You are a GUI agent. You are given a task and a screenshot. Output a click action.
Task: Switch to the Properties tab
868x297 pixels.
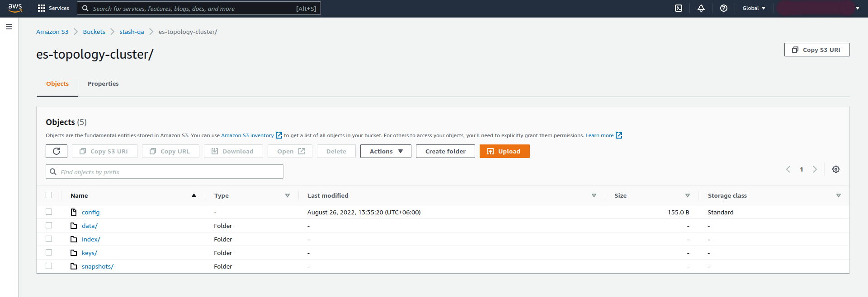[103, 84]
